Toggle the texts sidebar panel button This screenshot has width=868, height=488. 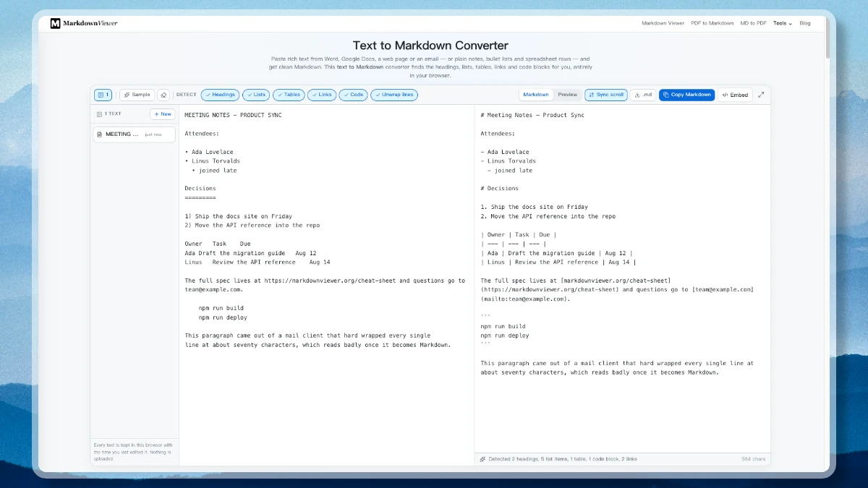click(103, 95)
